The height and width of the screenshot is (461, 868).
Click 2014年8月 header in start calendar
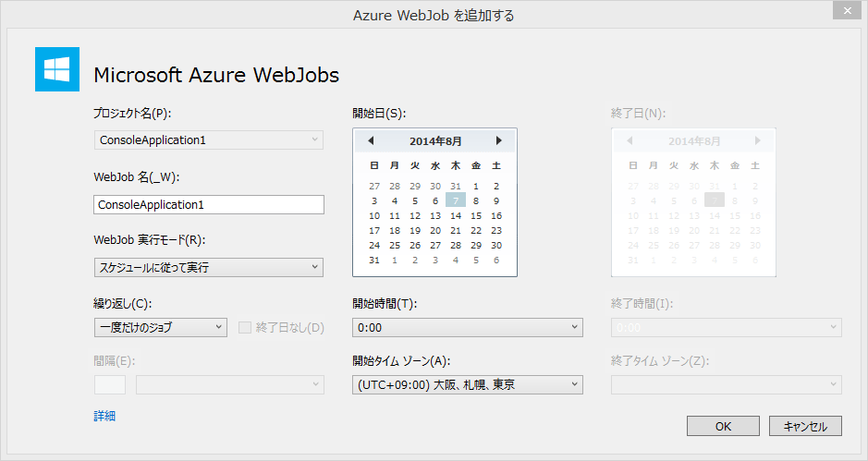click(x=435, y=141)
